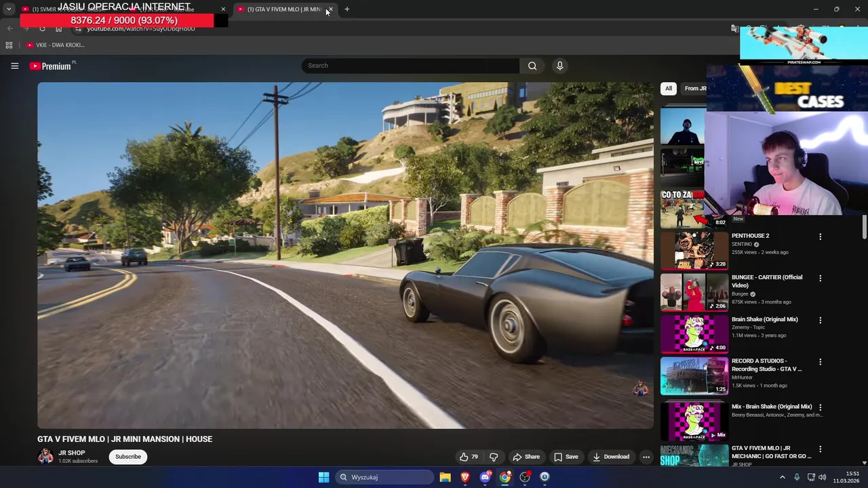Show hidden system tray icons
Image resolution: width=868 pixels, height=488 pixels.
point(783,477)
